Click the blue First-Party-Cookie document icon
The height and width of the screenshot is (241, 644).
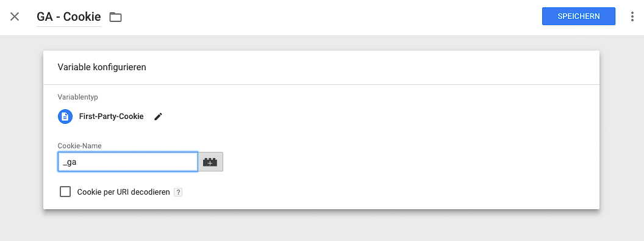click(x=65, y=117)
